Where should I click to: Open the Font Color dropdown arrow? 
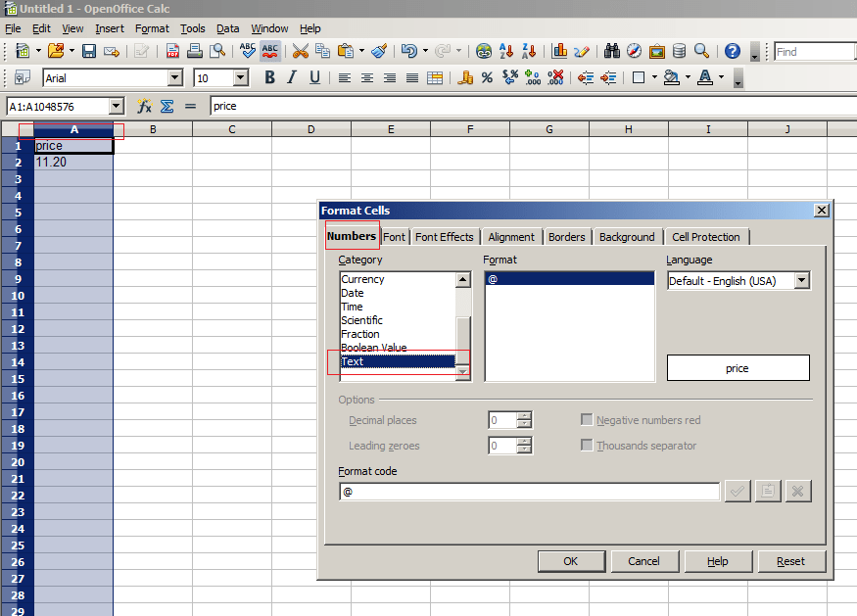(722, 77)
